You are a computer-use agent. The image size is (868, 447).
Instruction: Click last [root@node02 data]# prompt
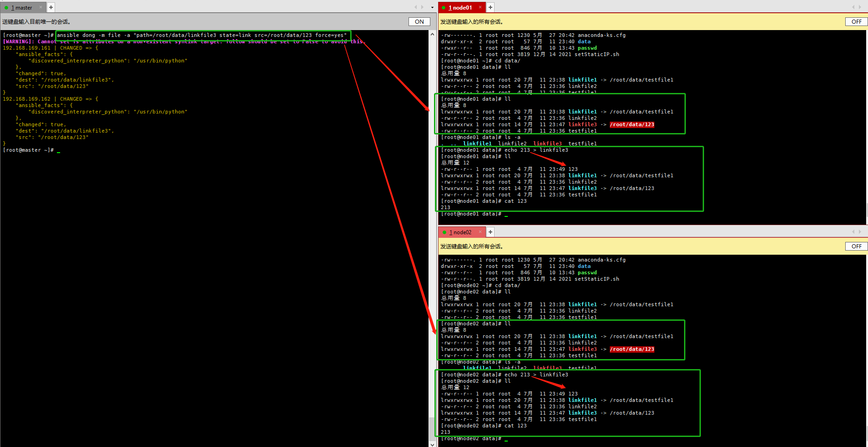point(471,438)
